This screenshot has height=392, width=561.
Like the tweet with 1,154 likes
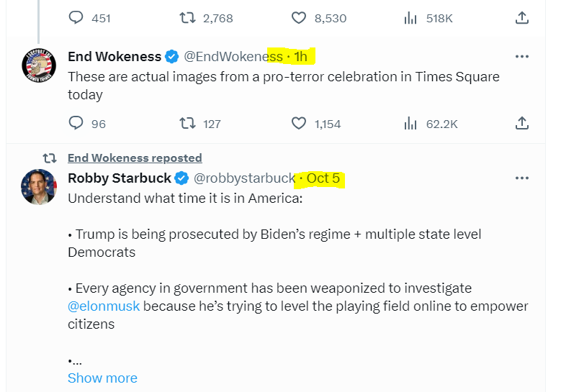click(299, 124)
